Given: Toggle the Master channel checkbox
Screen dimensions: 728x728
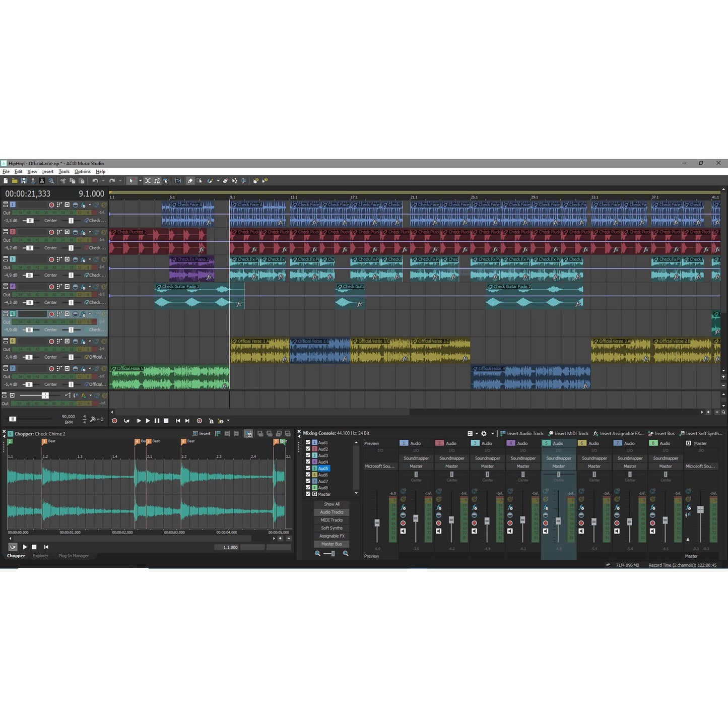Looking at the screenshot, I should coord(308,494).
